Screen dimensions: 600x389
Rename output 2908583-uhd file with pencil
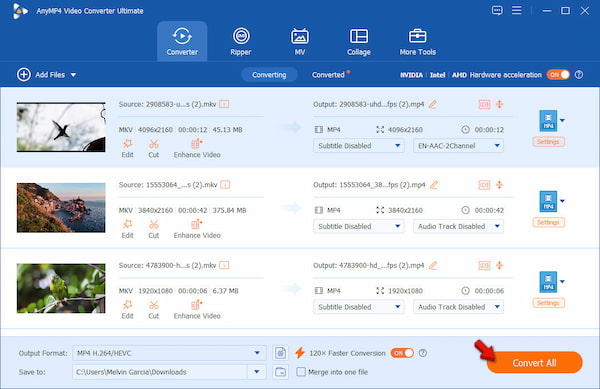pyautogui.click(x=433, y=104)
